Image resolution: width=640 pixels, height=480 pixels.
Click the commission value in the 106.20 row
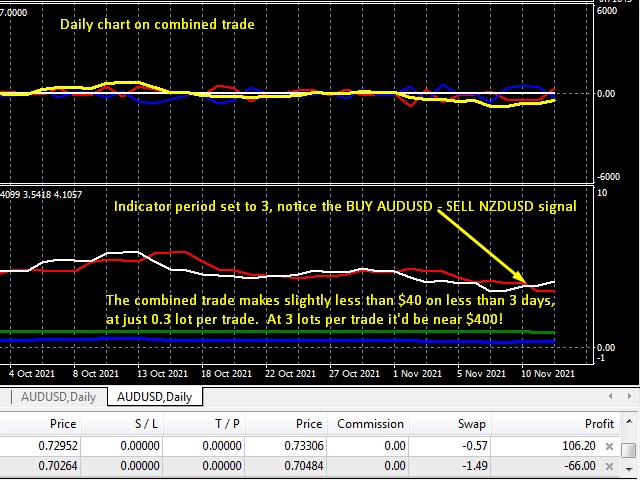coord(395,446)
